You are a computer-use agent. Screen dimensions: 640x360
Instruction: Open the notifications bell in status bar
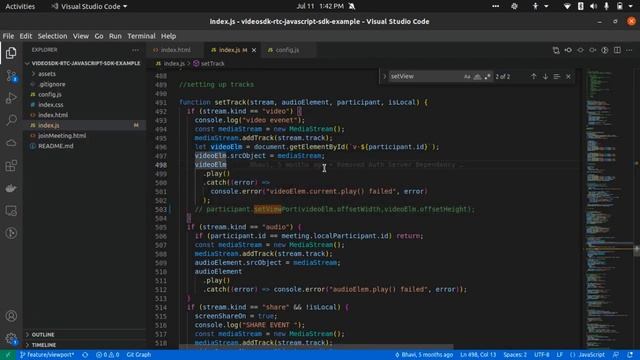(630, 355)
